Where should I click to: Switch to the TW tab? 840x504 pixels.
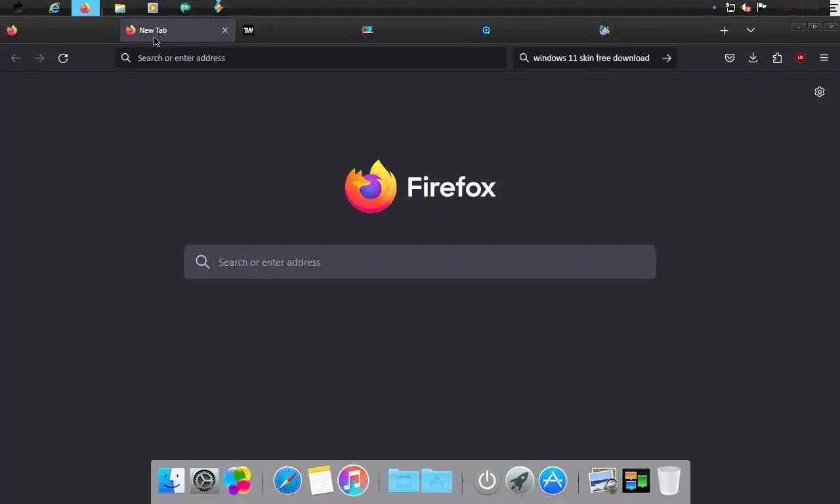coord(249,30)
